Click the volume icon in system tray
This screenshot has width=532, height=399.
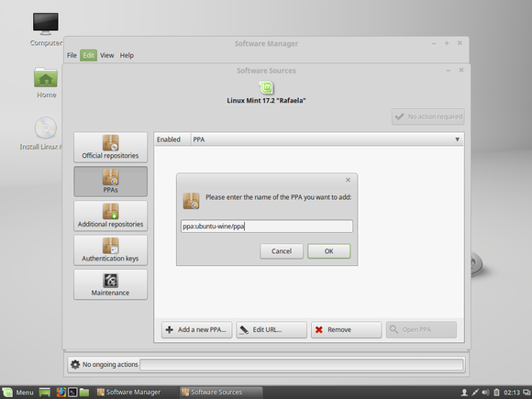tap(485, 393)
